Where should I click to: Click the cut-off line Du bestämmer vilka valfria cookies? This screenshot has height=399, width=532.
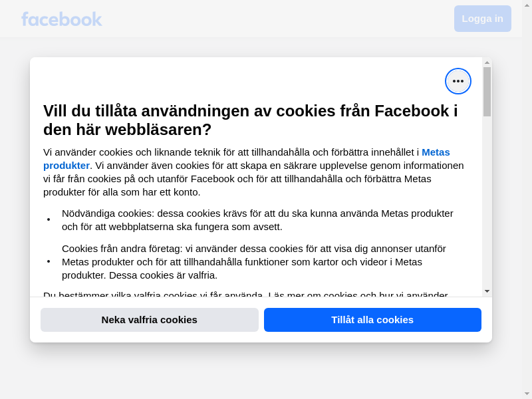(245, 294)
